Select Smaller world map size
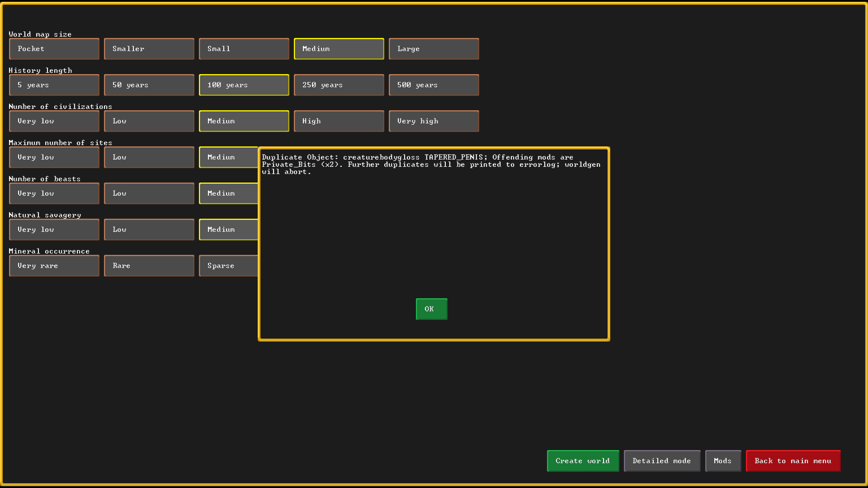 pyautogui.click(x=149, y=49)
